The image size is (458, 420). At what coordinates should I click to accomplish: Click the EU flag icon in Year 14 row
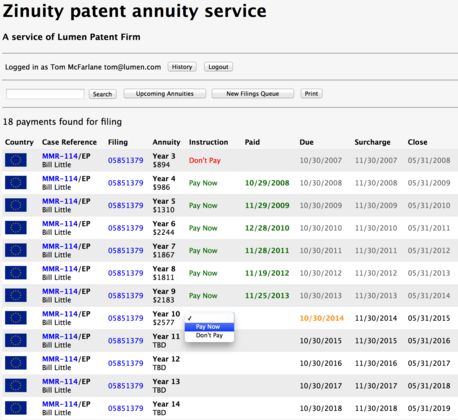click(x=16, y=408)
